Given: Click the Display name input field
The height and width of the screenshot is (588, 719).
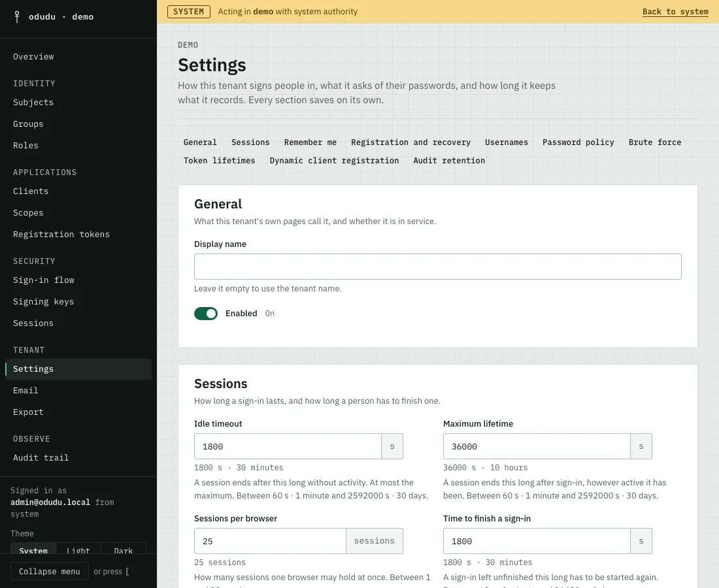Looking at the screenshot, I should coord(437,267).
